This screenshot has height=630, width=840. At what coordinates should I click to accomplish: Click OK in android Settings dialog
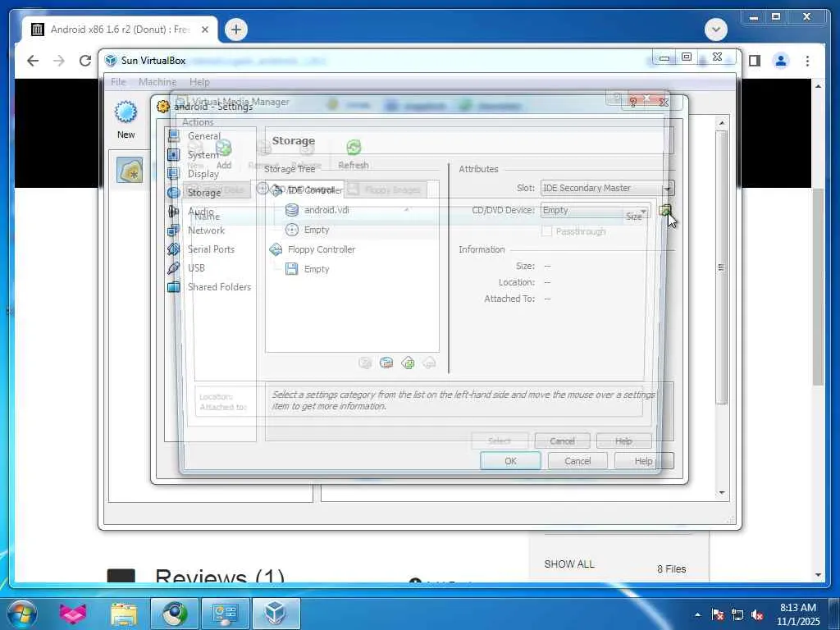pyautogui.click(x=510, y=461)
